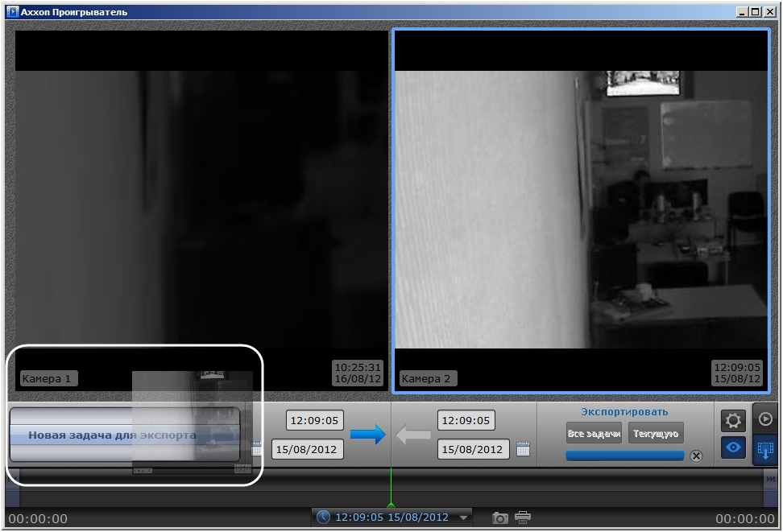Select the Камера 1 video panel
783x532 pixels.
click(201, 209)
